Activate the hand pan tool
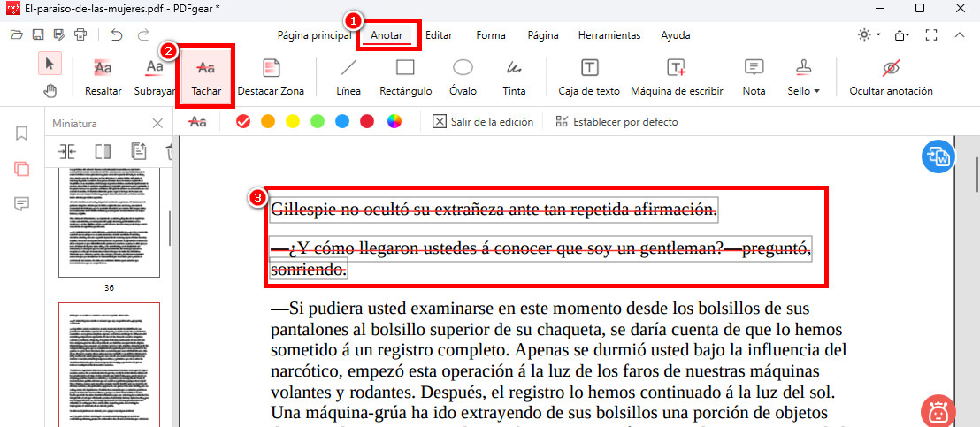The width and height of the screenshot is (980, 427). [x=50, y=91]
